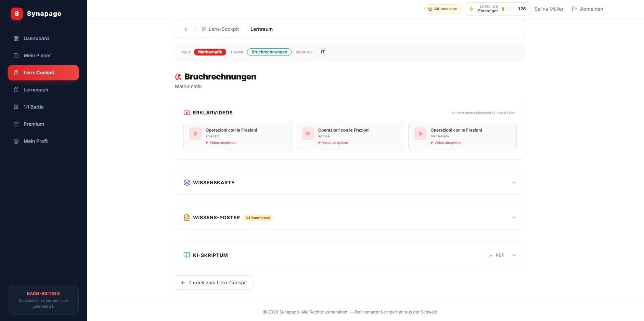Click the 'Sortiert nach Beliebtheit' note
This screenshot has width=644, height=321.
(x=484, y=113)
